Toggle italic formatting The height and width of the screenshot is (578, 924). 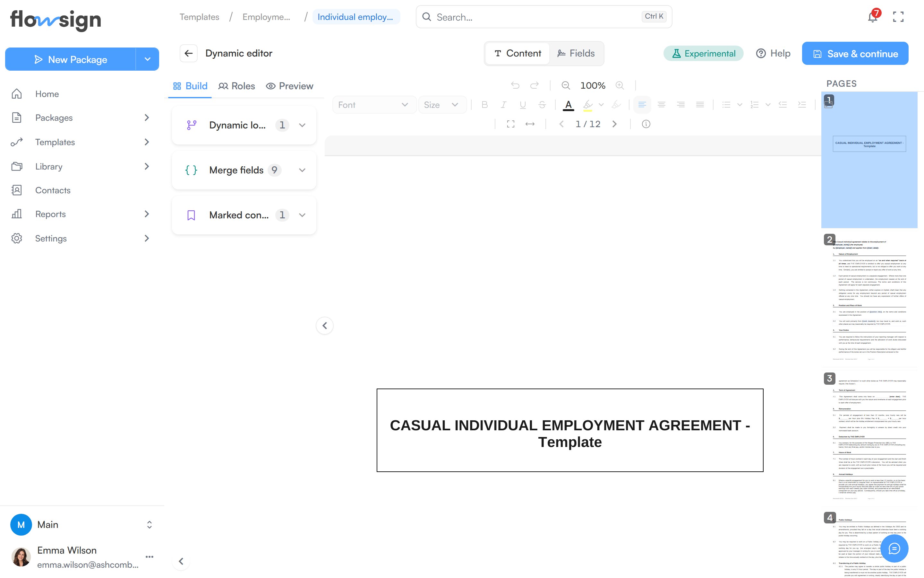pos(504,105)
